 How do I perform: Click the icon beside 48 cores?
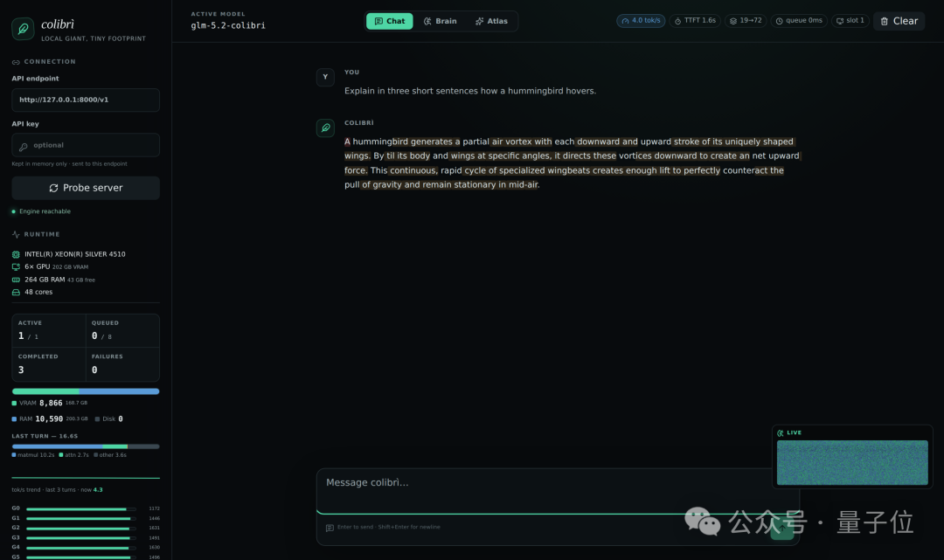[16, 293]
